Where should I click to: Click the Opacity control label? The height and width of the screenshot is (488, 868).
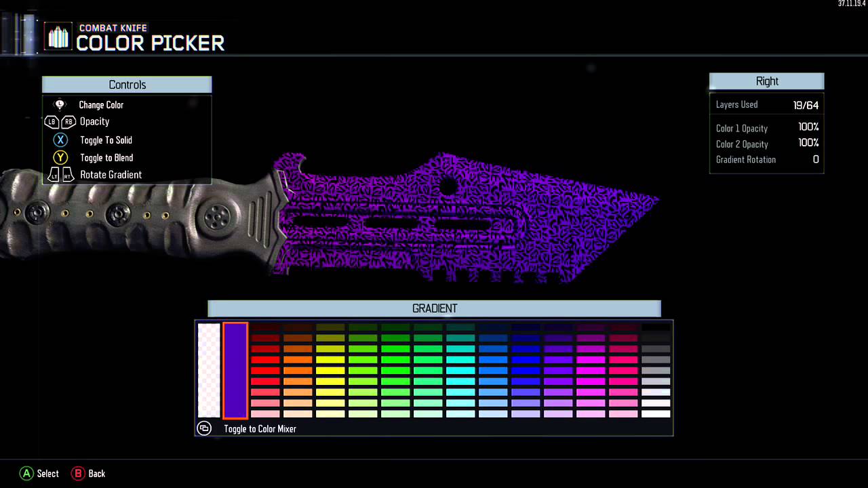(x=94, y=122)
